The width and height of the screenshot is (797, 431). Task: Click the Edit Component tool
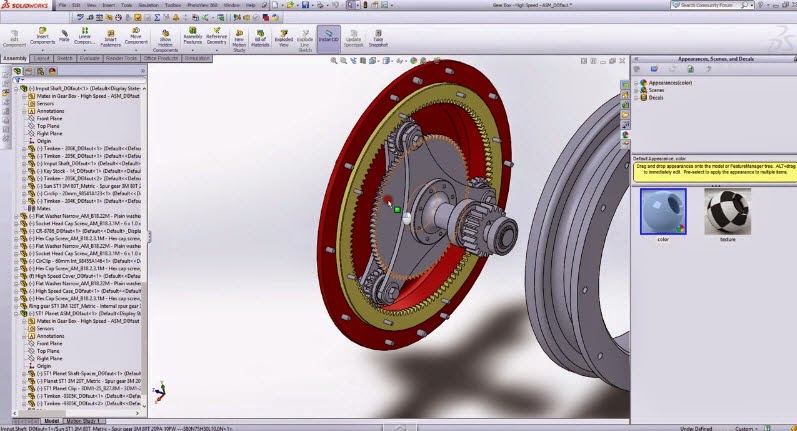click(14, 39)
